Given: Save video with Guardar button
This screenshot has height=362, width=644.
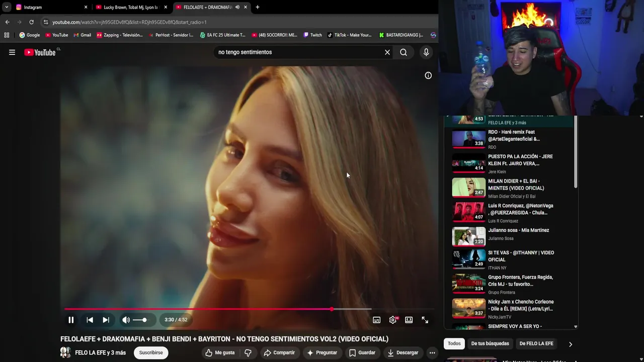Looking at the screenshot, I should (362, 352).
